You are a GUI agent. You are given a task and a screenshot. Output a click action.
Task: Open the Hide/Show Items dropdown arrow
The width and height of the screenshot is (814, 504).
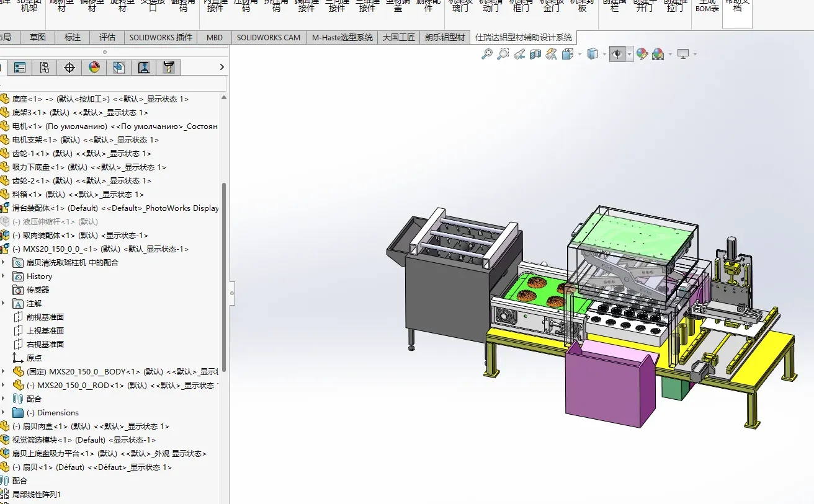coord(629,55)
